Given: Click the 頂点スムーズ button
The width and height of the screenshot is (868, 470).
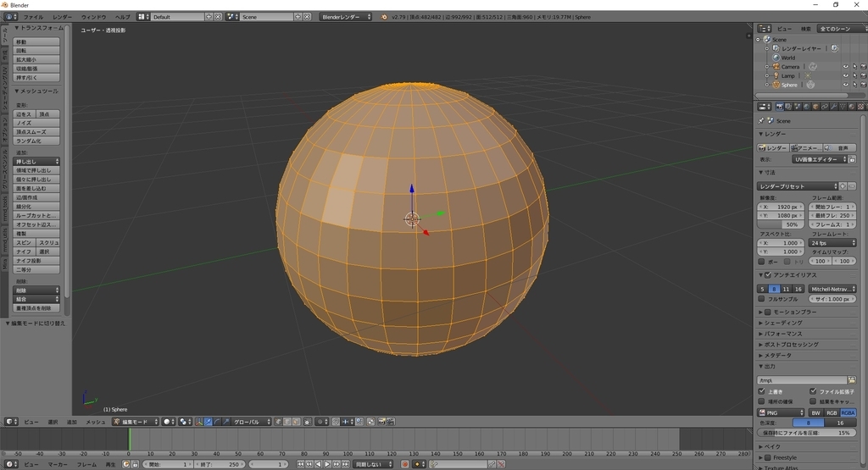Looking at the screenshot, I should (x=36, y=131).
